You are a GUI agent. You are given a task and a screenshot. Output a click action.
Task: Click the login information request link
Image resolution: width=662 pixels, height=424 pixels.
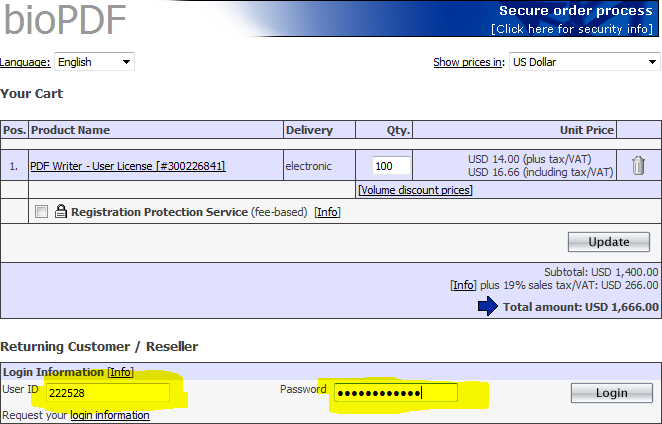point(110,415)
